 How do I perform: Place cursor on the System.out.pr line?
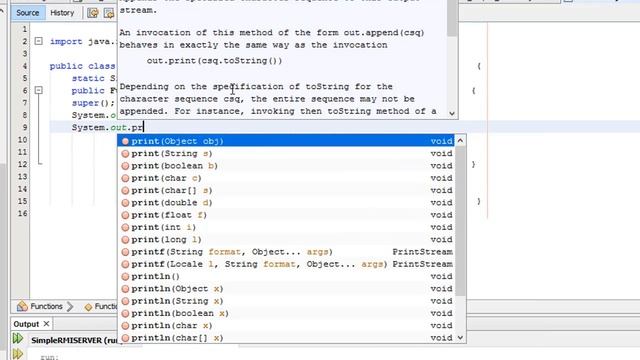pos(107,127)
